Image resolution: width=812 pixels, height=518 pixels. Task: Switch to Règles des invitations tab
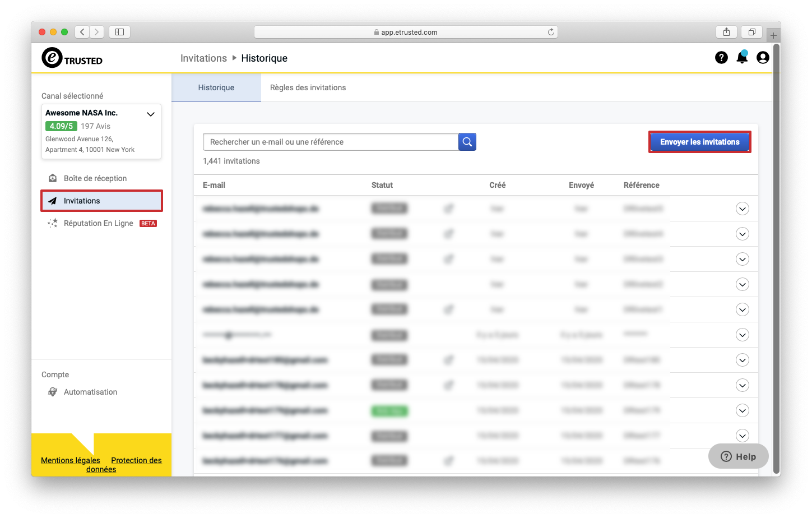(308, 87)
